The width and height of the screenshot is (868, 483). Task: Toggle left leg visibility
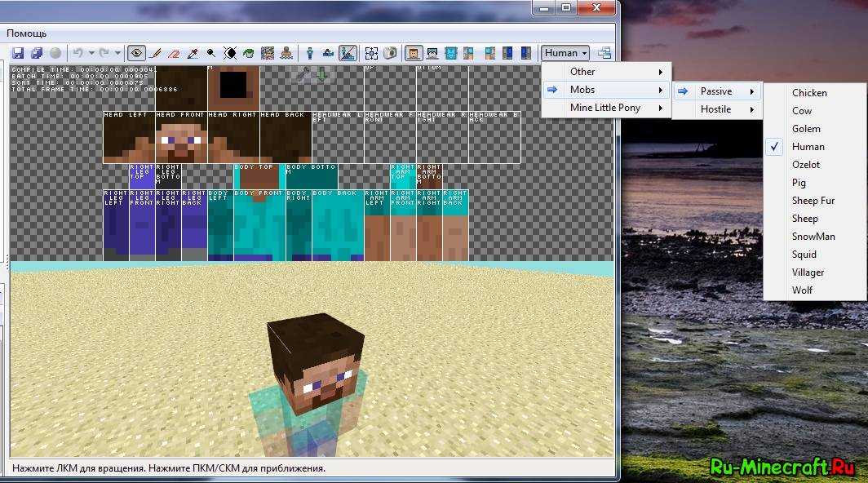point(507,53)
